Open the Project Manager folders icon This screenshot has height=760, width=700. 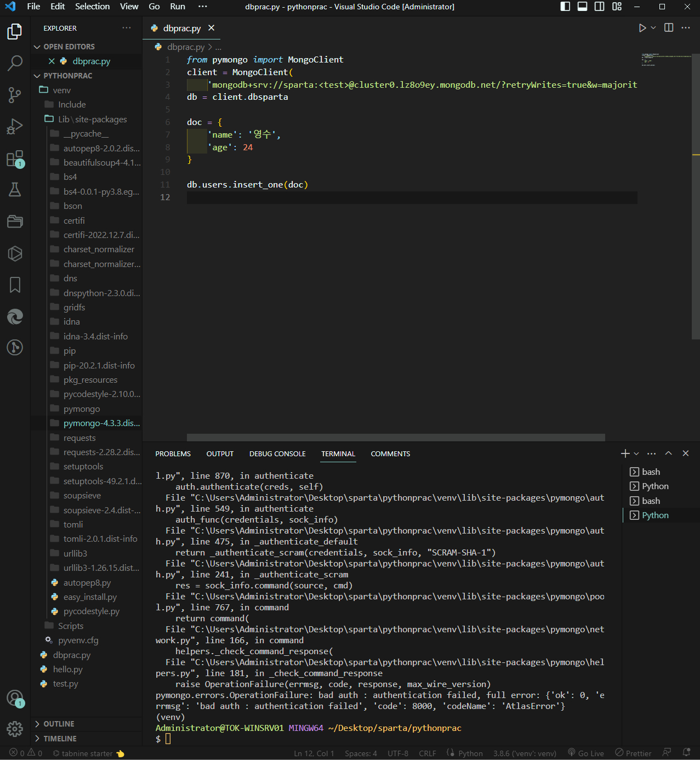click(15, 222)
